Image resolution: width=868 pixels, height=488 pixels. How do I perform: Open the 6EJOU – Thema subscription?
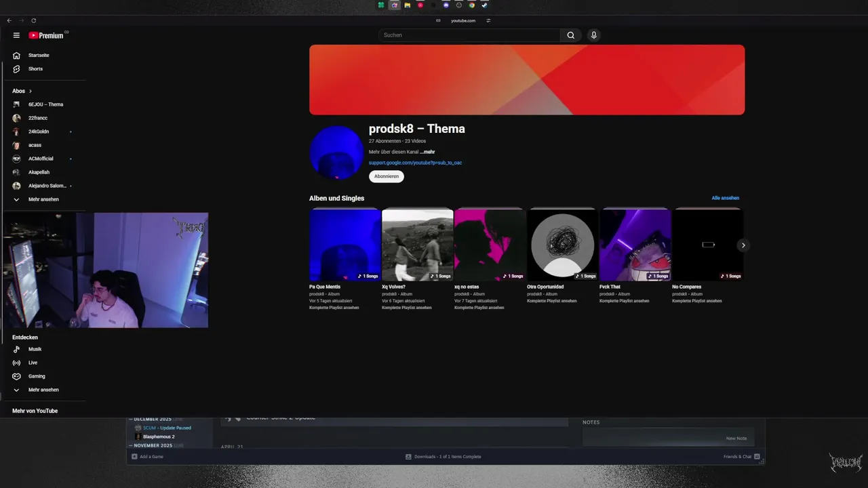tap(45, 104)
